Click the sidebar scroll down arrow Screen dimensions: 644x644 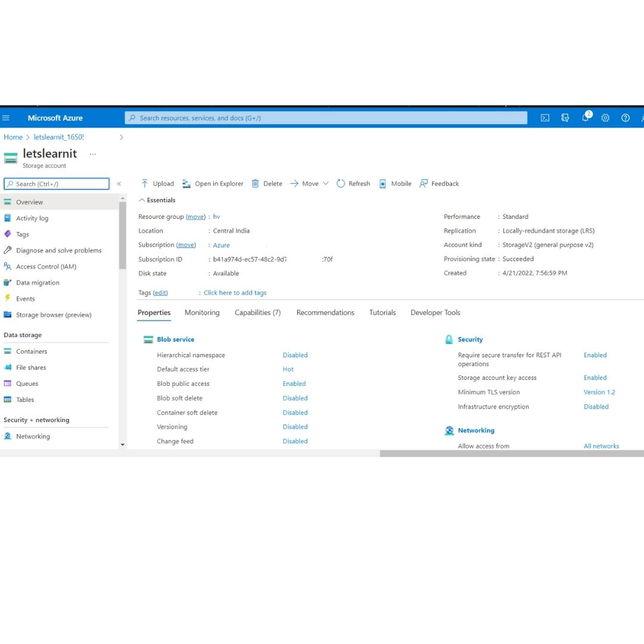122,445
